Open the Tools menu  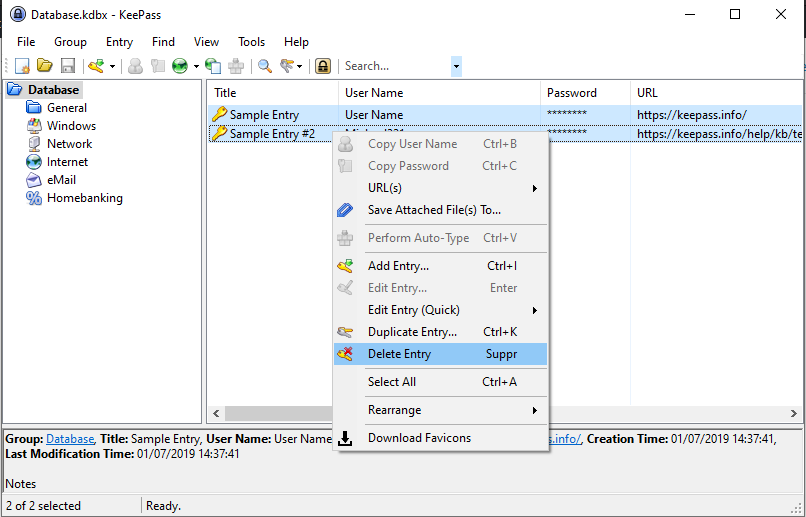tap(251, 42)
